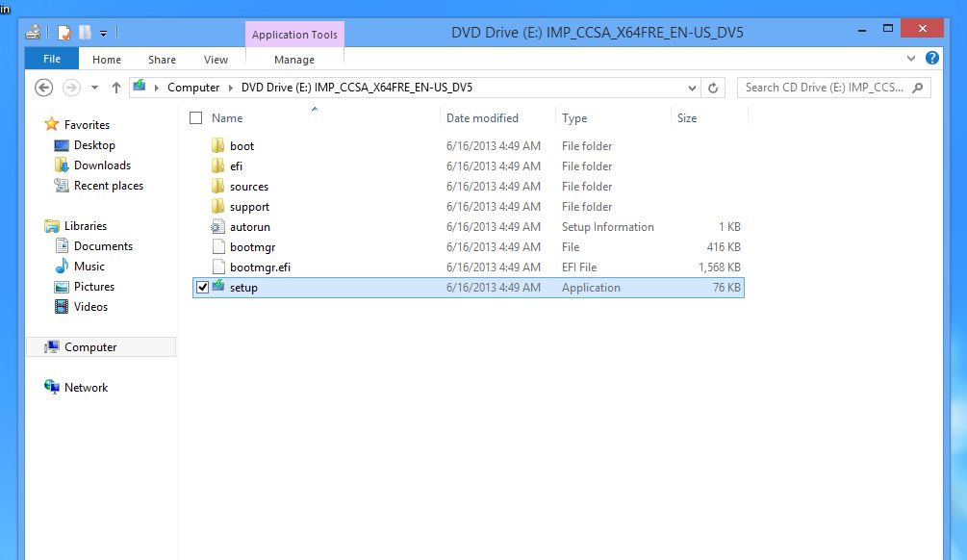Close the DVD Drive Explorer window

[922, 28]
